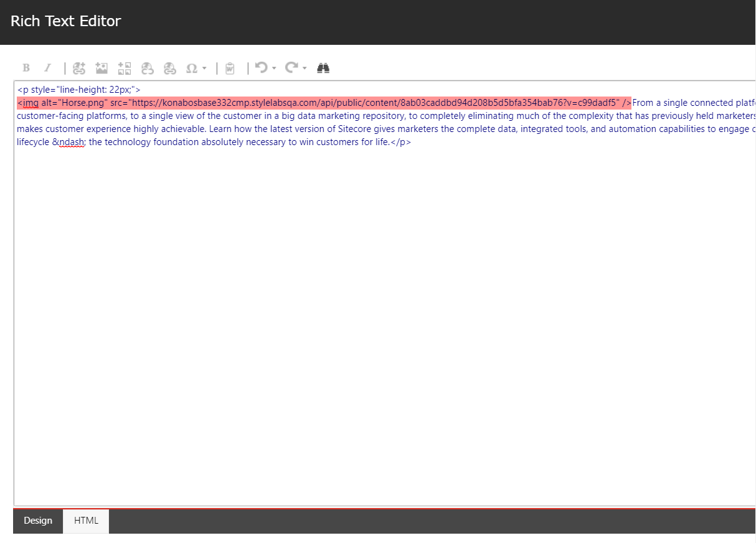This screenshot has width=756, height=543.
Task: Click the misspelled ndash word in text
Action: 72,142
